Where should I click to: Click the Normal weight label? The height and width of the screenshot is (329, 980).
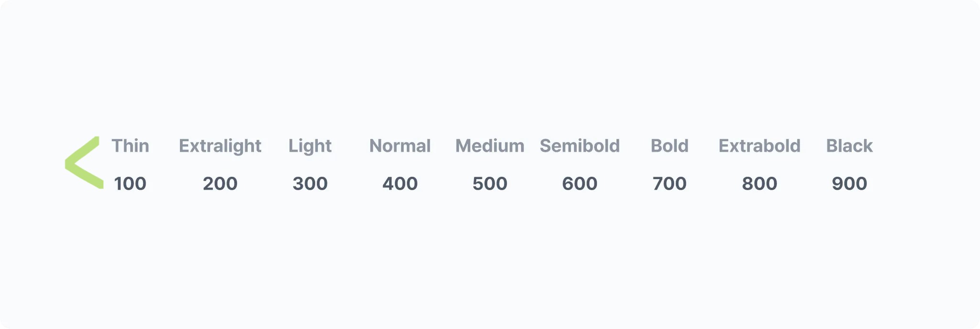pos(400,146)
